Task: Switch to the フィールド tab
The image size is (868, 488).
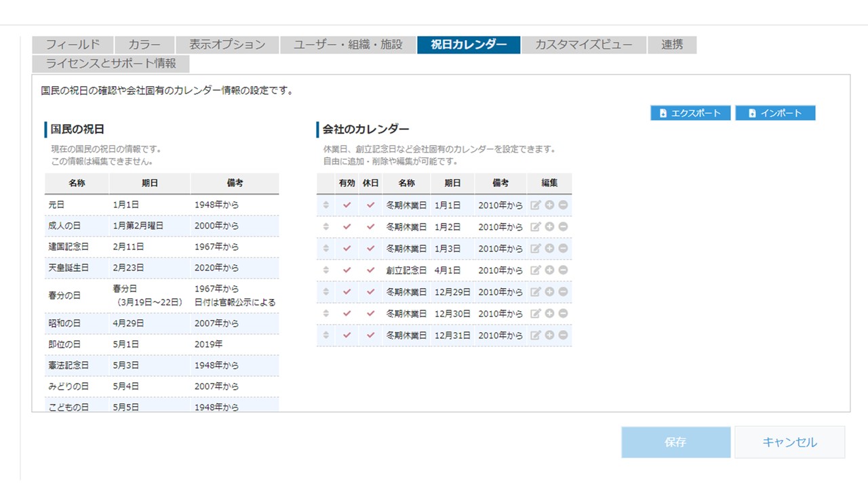Action: pos(73,45)
